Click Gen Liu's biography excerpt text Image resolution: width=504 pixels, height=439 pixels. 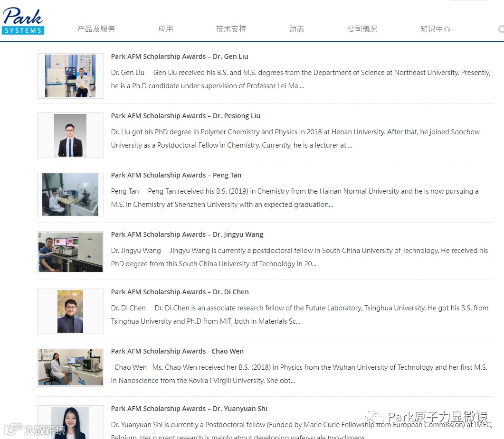tap(301, 79)
